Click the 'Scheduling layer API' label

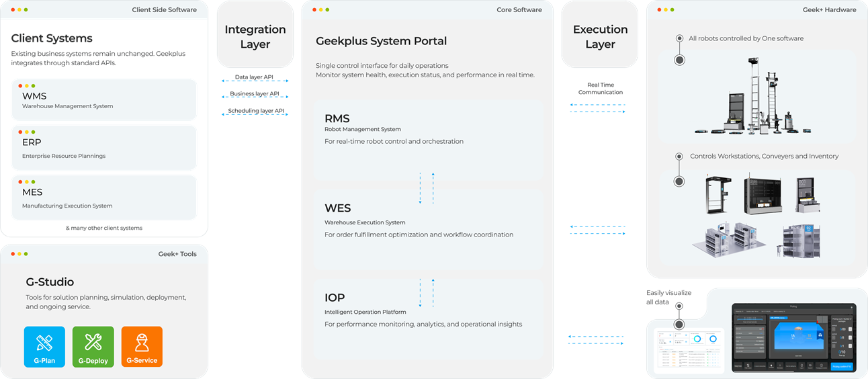(256, 111)
